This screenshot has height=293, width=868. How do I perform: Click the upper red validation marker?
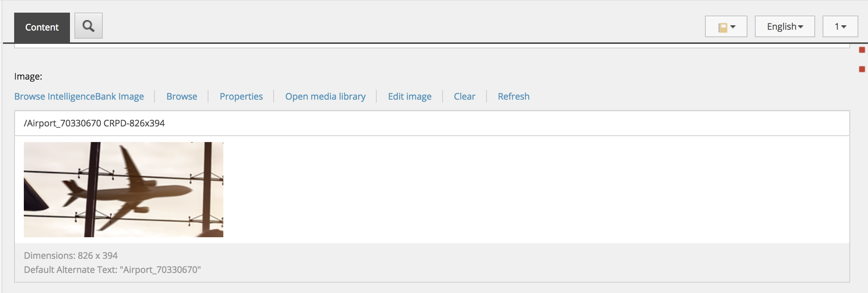862,50
